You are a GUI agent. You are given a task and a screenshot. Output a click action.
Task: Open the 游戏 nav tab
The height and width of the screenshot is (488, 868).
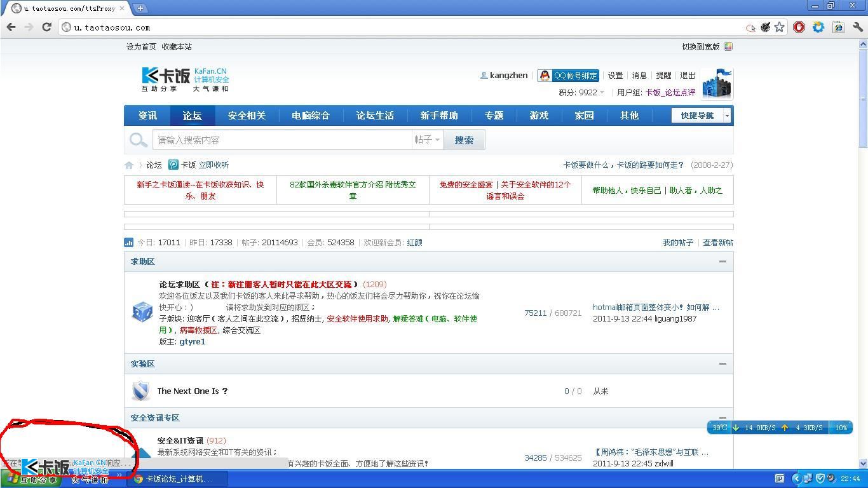(539, 115)
